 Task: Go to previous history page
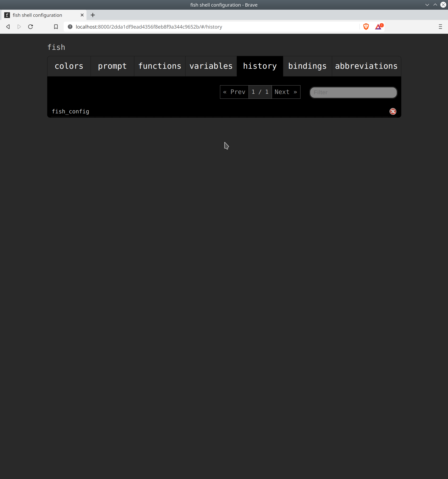pyautogui.click(x=234, y=92)
